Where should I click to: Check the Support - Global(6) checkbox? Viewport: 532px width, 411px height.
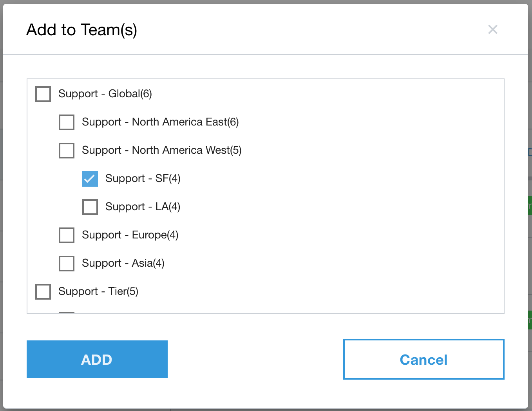point(43,94)
